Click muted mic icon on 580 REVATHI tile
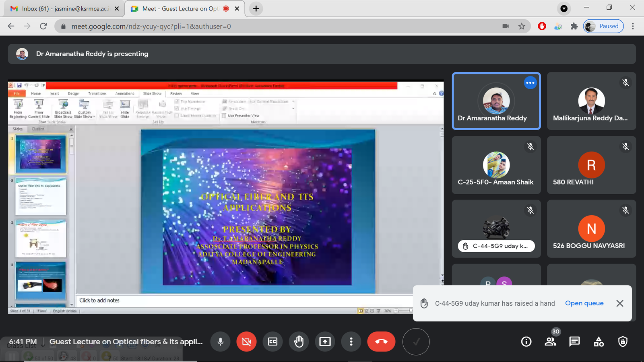Viewport: 644px width, 362px height. [625, 146]
